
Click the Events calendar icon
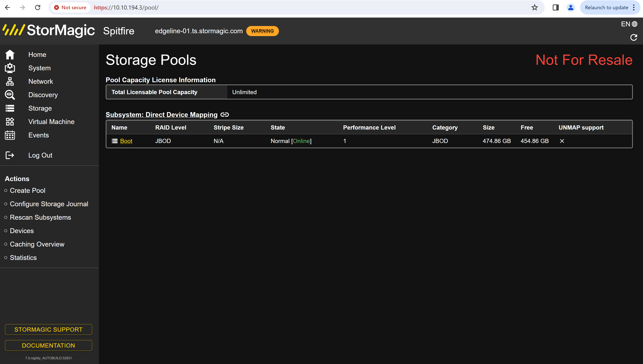(10, 135)
